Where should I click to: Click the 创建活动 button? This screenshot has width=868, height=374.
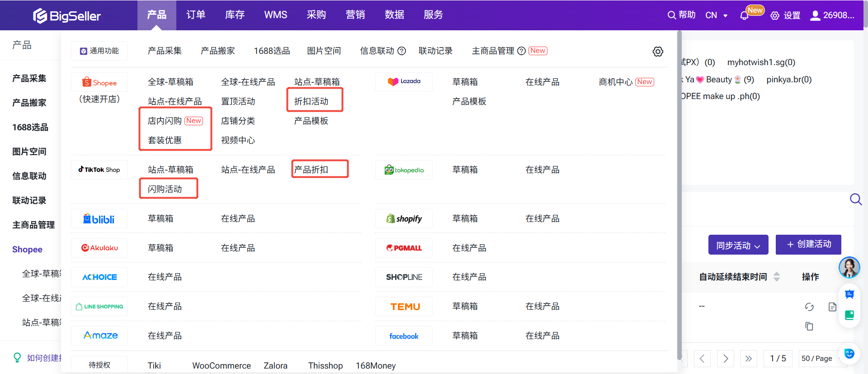click(808, 244)
